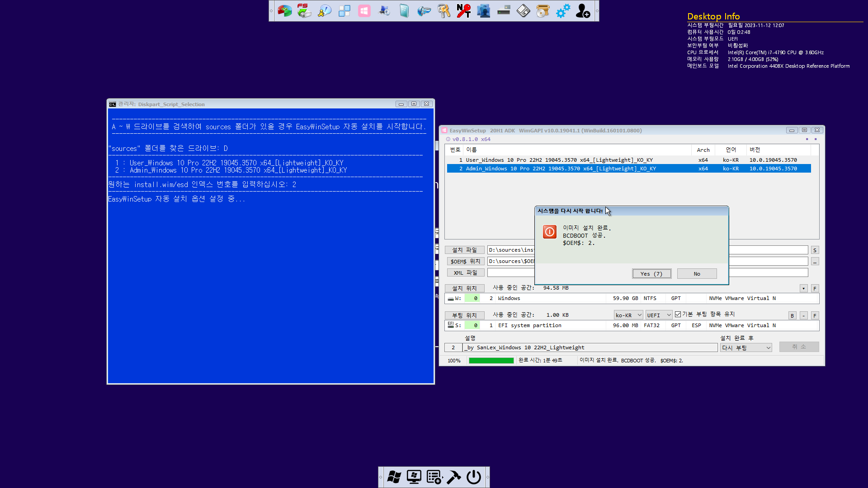868x488 pixels.
Task: Launch the NT red key password icon
Action: pyautogui.click(x=463, y=10)
